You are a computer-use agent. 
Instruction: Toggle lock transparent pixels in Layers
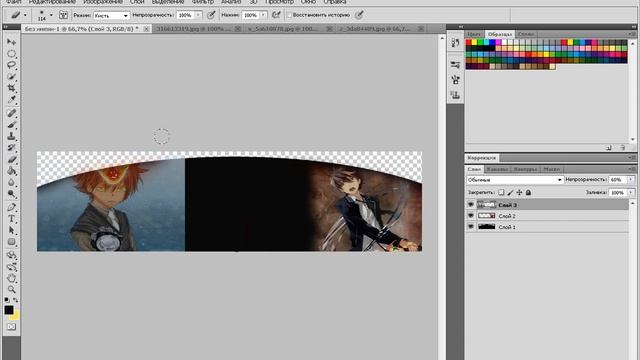tap(501, 192)
